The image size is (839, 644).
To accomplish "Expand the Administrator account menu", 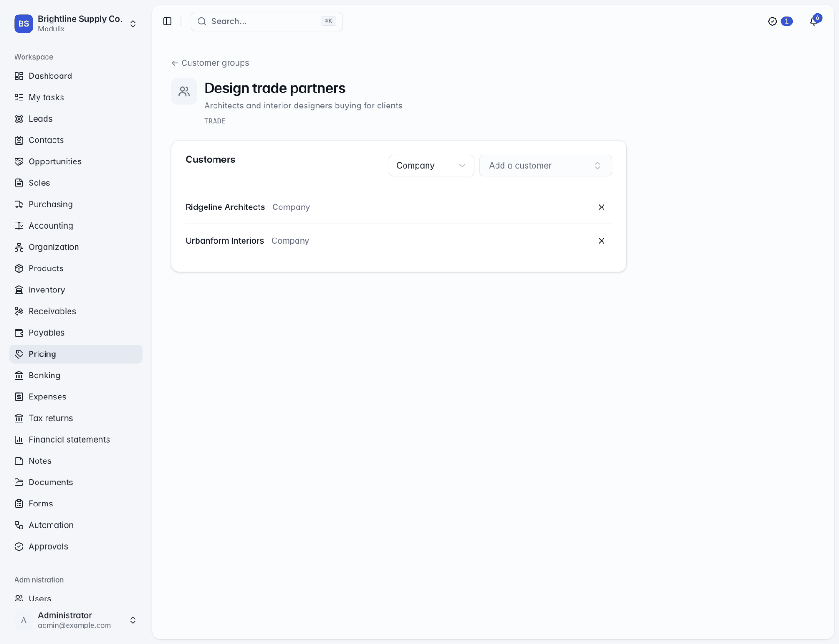I will pyautogui.click(x=76, y=620).
